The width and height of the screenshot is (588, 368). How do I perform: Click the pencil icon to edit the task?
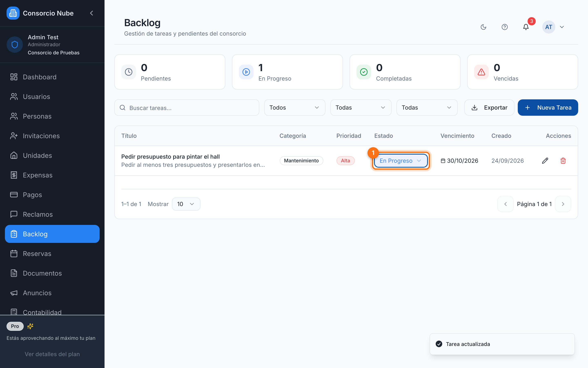point(545,161)
